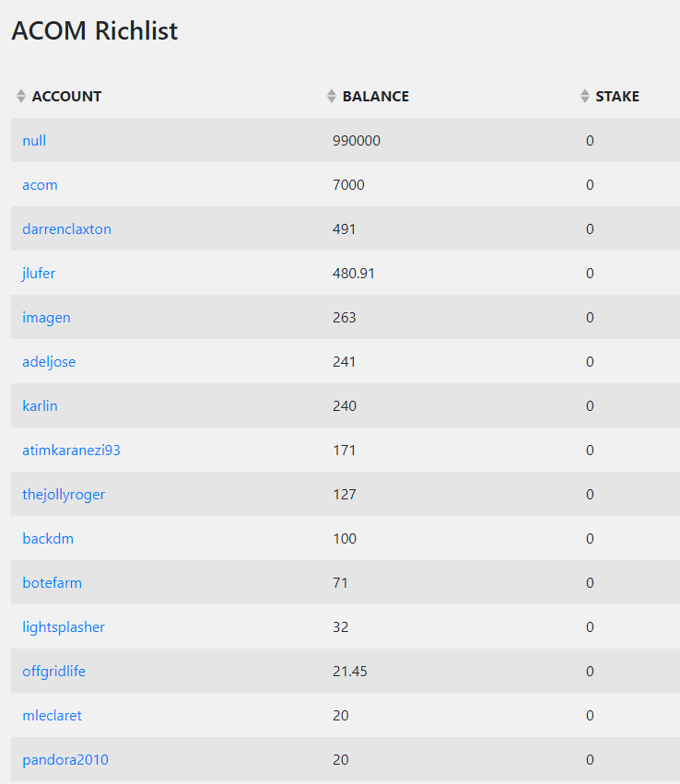
Task: Click the sort arrows beside ACCOUNT
Action: (x=20, y=96)
